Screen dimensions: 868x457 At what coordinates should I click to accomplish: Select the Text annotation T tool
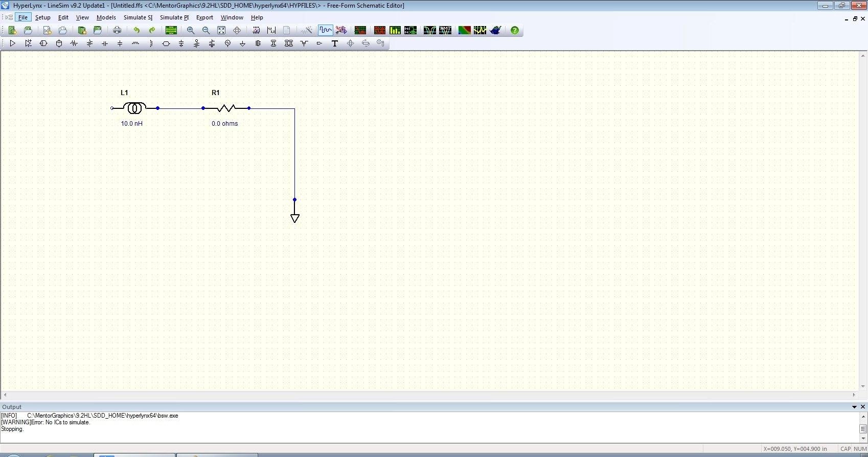pyautogui.click(x=335, y=43)
